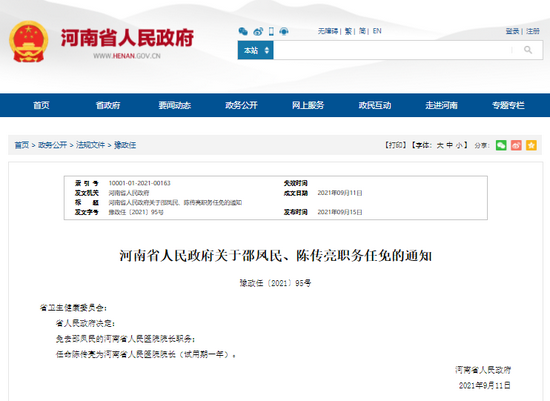Set font size to 小
550x401 pixels.
point(459,145)
